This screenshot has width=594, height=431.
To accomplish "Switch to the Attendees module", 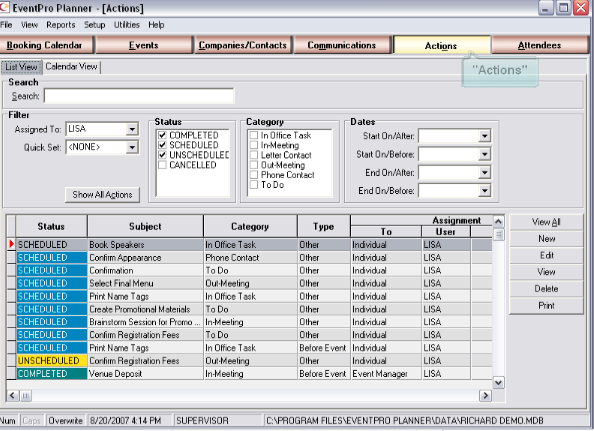I will (x=540, y=45).
